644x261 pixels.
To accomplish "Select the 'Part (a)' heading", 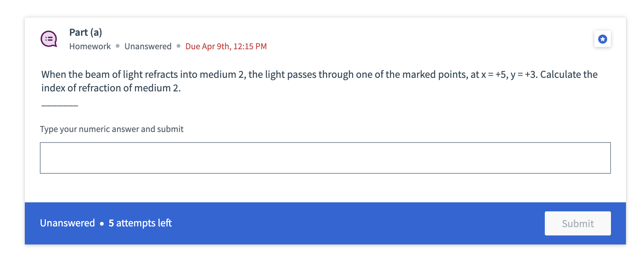I will click(x=85, y=32).
